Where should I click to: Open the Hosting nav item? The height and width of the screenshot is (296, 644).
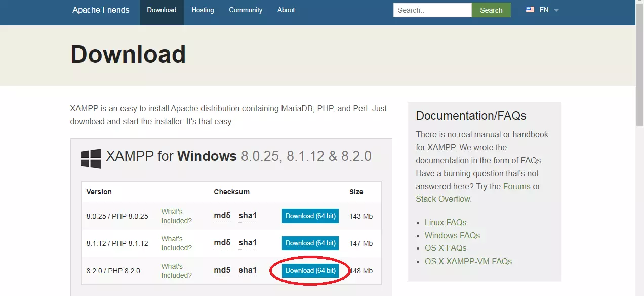(x=203, y=10)
